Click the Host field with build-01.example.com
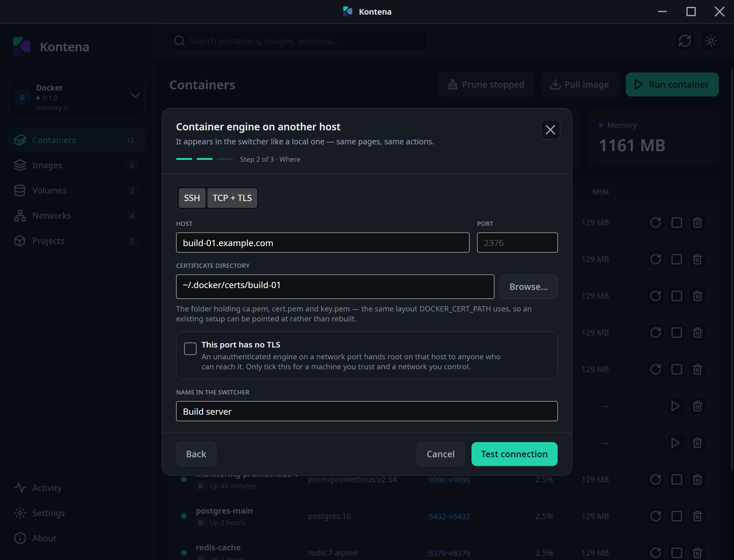This screenshot has height=560, width=734. [323, 243]
